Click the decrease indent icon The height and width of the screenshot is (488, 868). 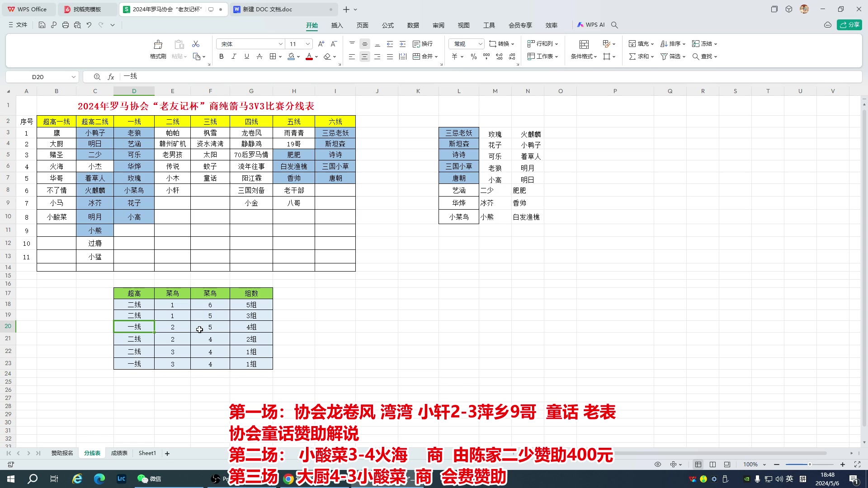click(390, 44)
